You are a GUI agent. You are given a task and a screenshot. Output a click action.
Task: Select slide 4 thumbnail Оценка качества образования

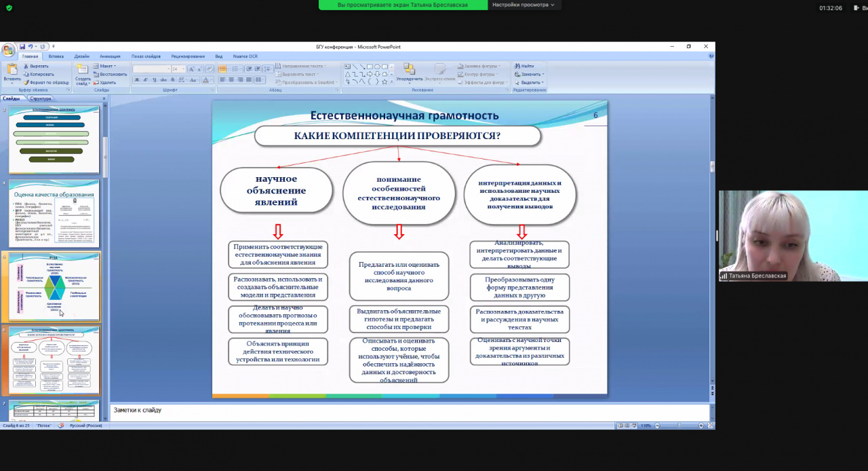(x=54, y=213)
